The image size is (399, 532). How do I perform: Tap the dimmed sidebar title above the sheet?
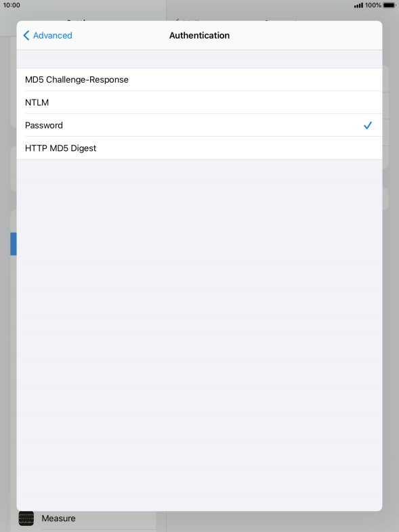78,20
